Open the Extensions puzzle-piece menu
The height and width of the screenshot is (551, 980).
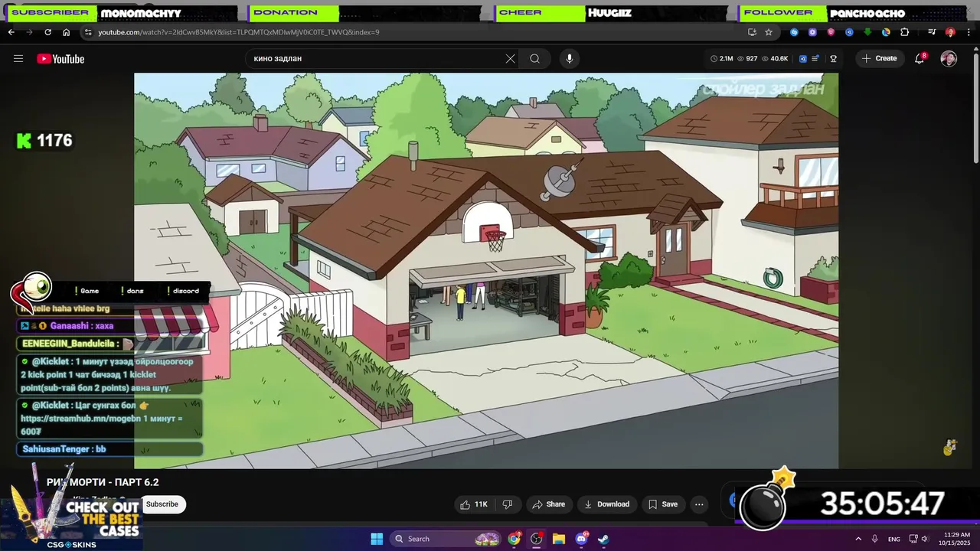(904, 32)
